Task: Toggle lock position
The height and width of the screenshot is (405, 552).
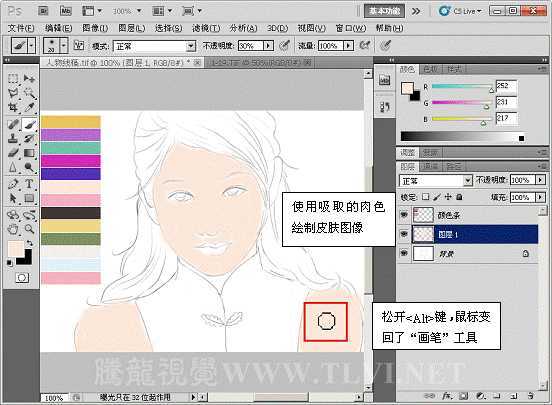Action: [x=448, y=197]
